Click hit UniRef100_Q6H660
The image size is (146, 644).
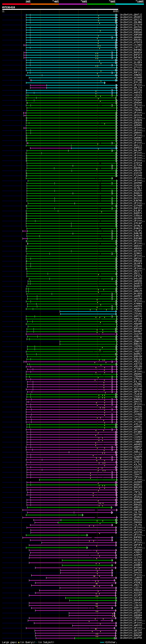tap(131, 37)
